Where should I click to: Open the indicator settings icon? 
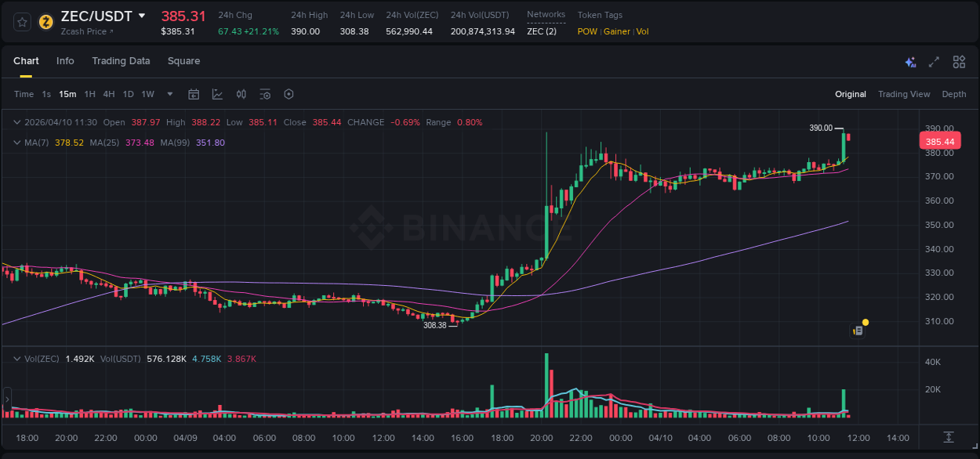point(265,94)
